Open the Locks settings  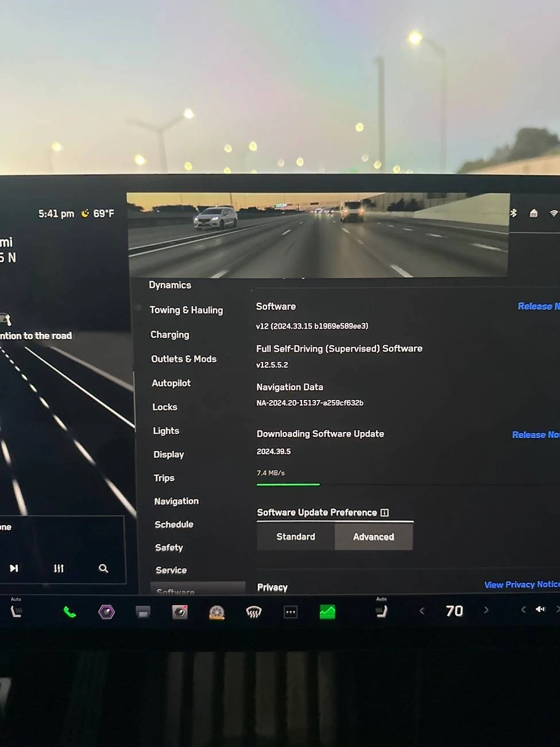pyautogui.click(x=165, y=407)
